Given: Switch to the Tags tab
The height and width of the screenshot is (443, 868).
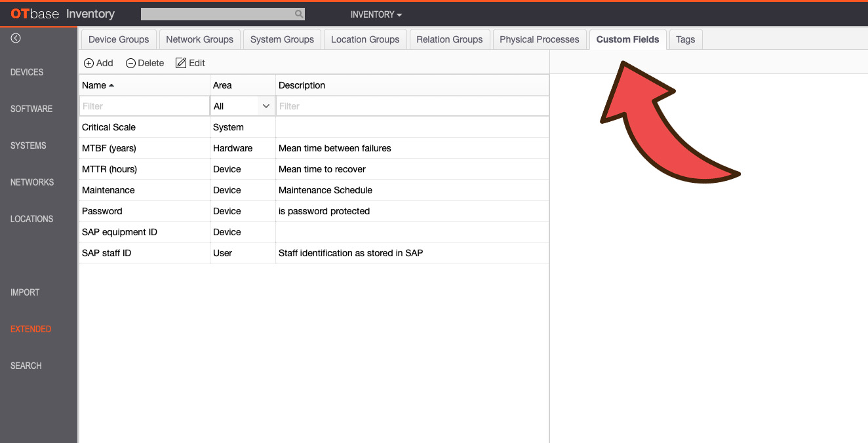Looking at the screenshot, I should (x=685, y=39).
